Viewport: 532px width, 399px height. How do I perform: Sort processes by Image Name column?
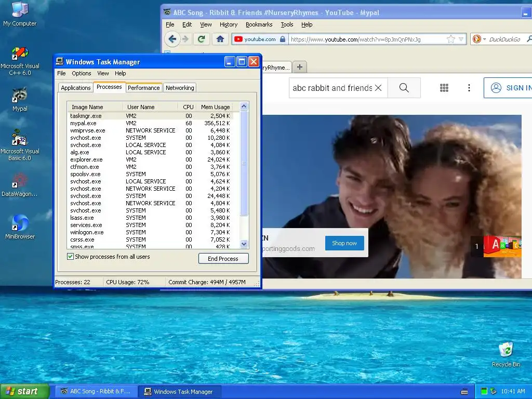[x=95, y=107]
